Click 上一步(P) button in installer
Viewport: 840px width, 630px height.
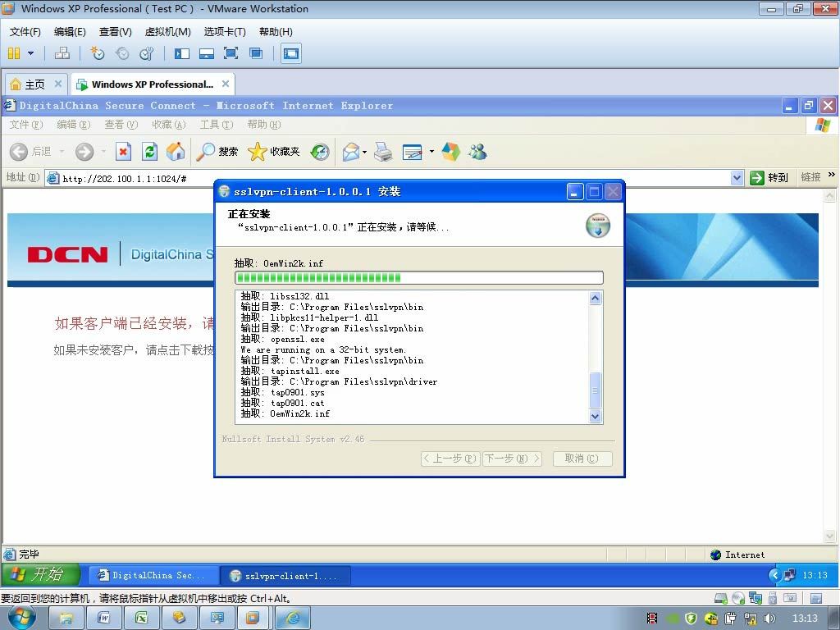(x=450, y=459)
